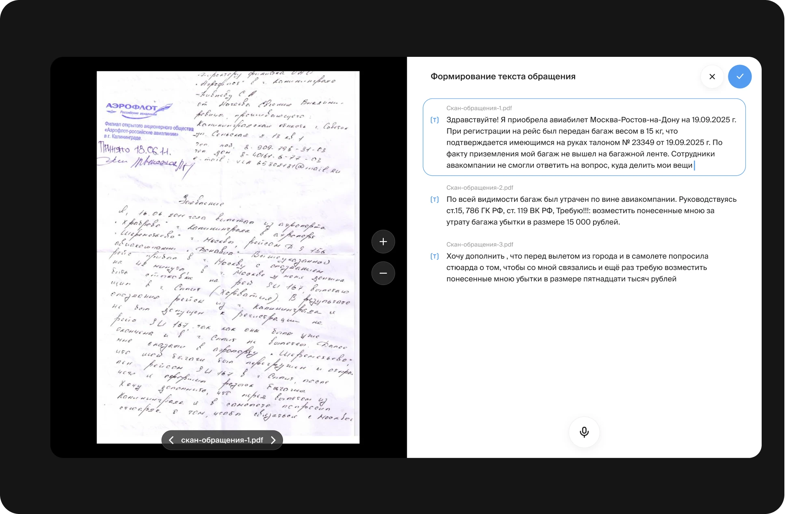Viewport: 812px width, 514px height.
Task: Click text icon beside Скан-обращения-1.pdf block
Action: point(434,120)
